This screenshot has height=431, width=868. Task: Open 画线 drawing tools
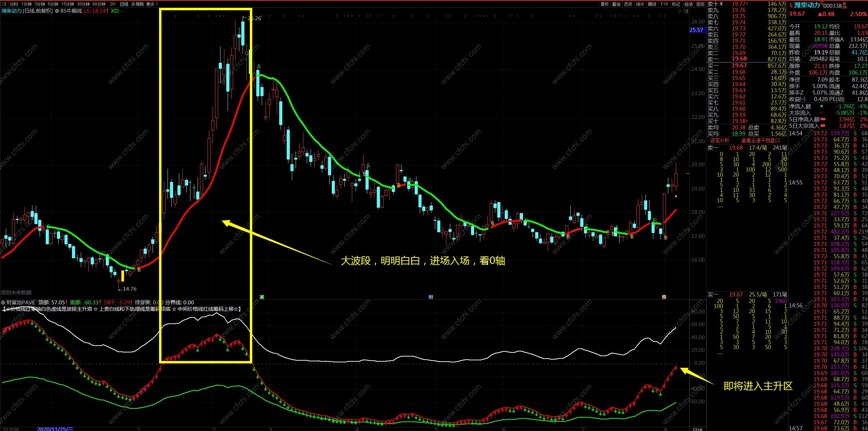[652, 4]
